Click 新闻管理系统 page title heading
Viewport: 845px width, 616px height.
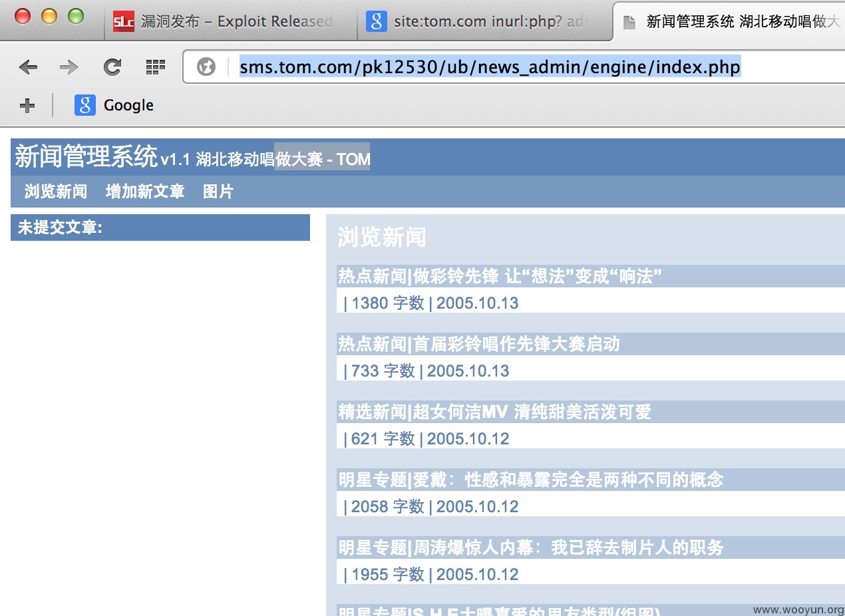click(x=86, y=156)
